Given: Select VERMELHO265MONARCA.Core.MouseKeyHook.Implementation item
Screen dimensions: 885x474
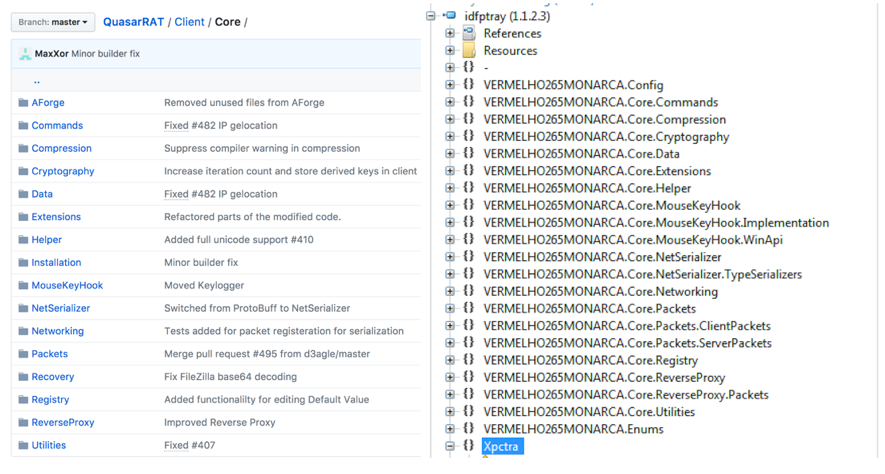Looking at the screenshot, I should pyautogui.click(x=656, y=223).
